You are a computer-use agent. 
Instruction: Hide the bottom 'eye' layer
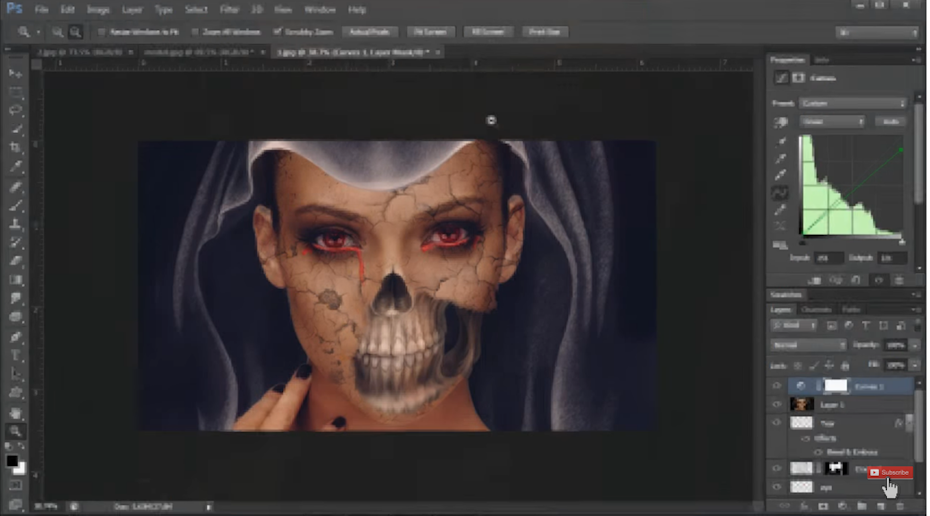tap(776, 487)
